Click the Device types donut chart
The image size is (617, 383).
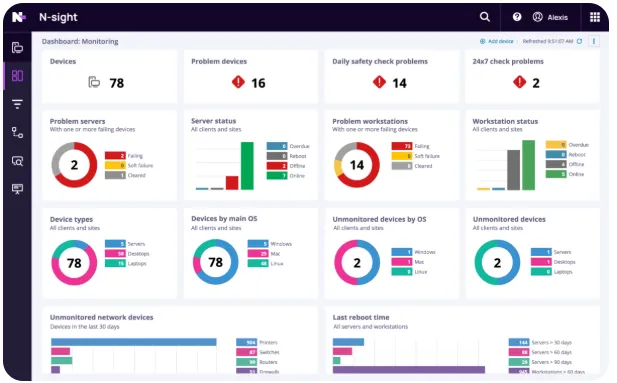click(x=74, y=263)
